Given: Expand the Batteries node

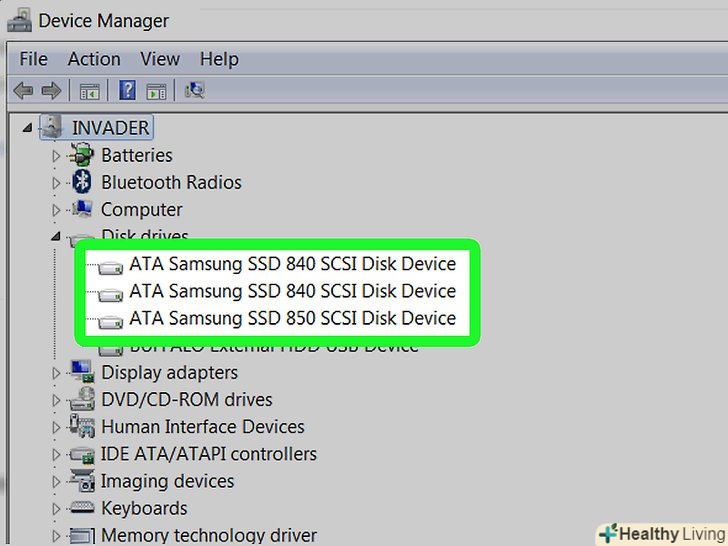Looking at the screenshot, I should 56,156.
